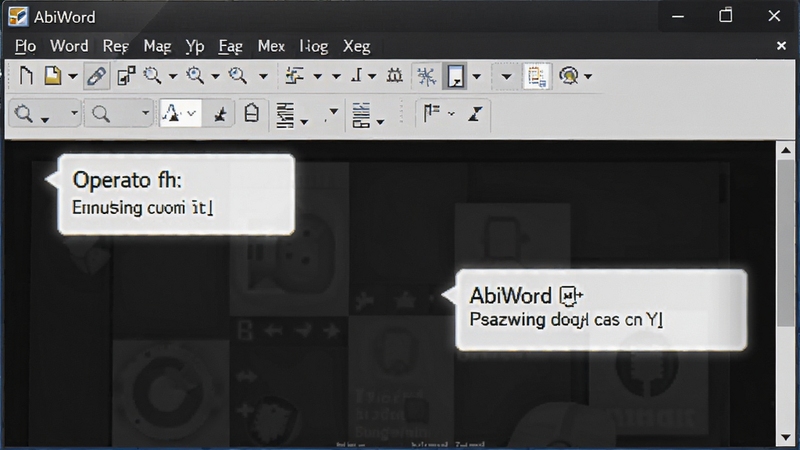
Task: Click the text cursor baseline icon
Action: click(357, 76)
